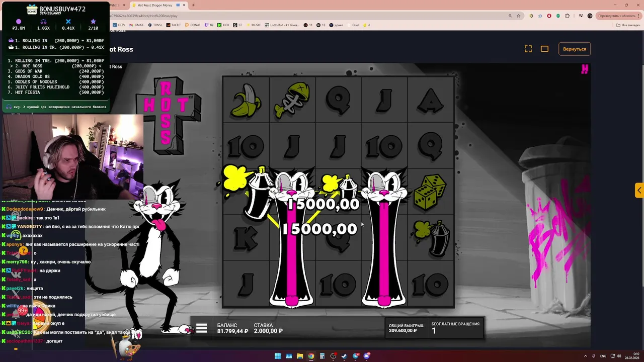Viewport: 644px width, 362px height.
Task: Click the Windows Start button
Action: pos(278,356)
